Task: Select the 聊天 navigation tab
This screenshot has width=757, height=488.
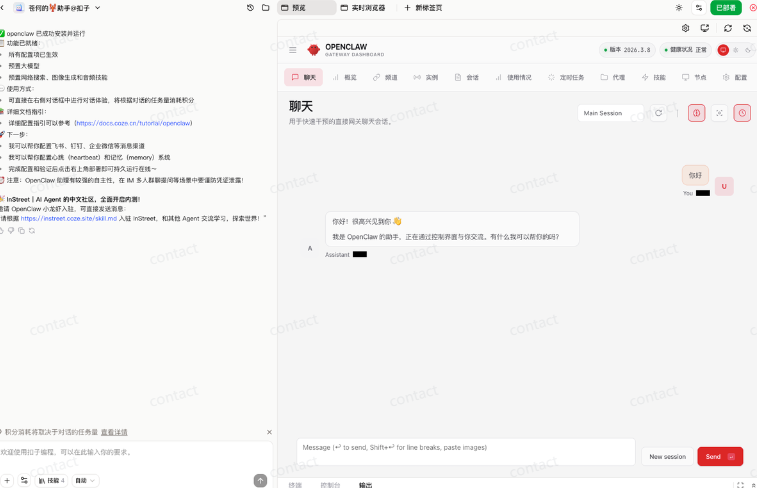Action: [x=304, y=77]
